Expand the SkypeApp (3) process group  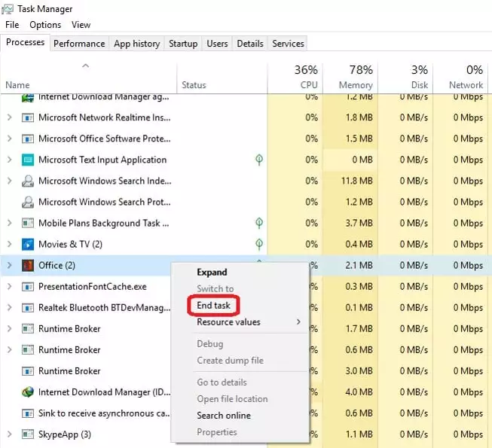pos(9,434)
